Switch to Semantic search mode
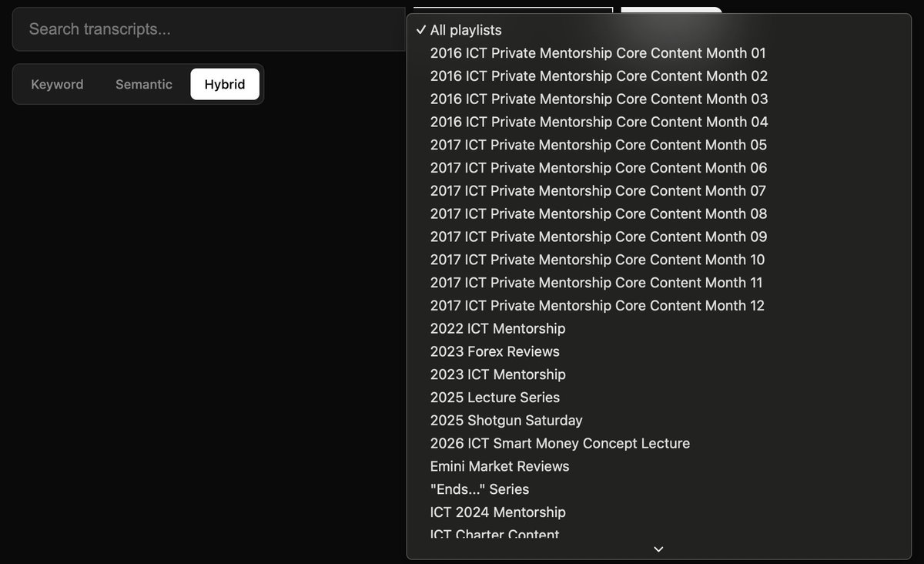This screenshot has width=924, height=564. coord(144,84)
